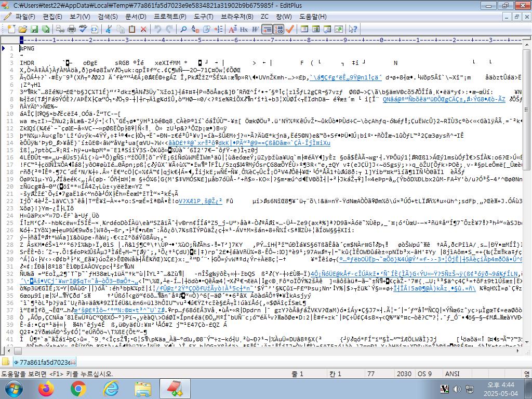Screen dimensions: 532x399
Task: Click the Replace toolbar icon
Action: coord(195,29)
